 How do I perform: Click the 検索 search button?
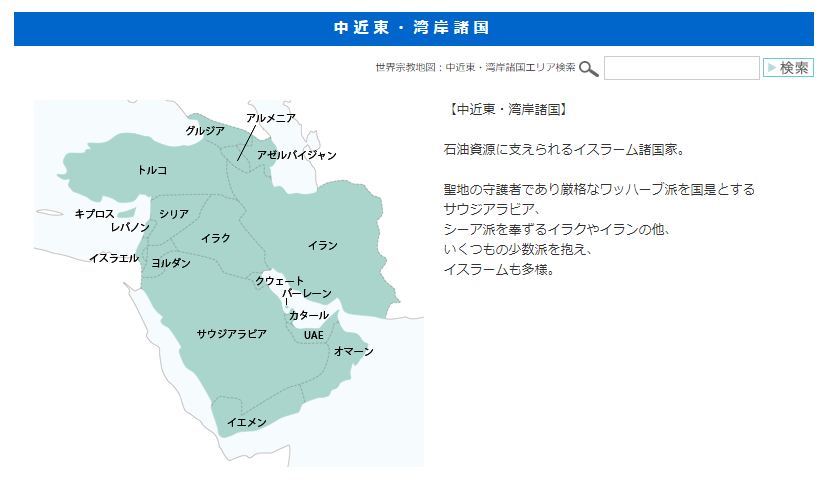[x=788, y=68]
